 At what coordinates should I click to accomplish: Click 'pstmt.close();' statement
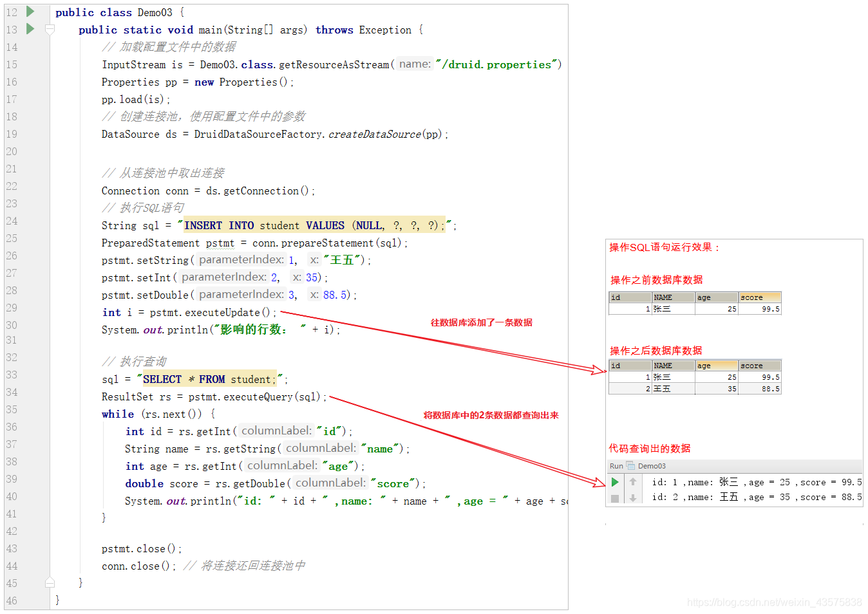coord(142,548)
